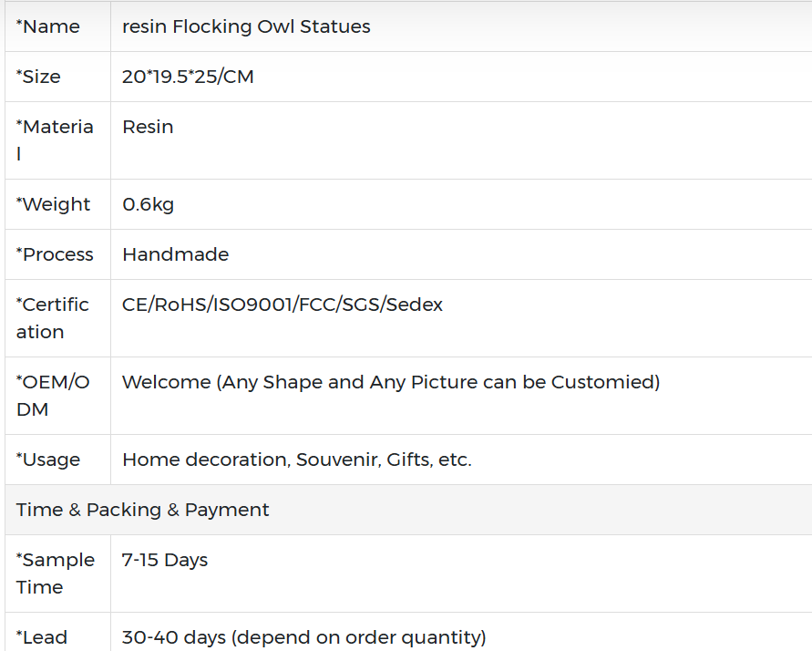Viewport: 812px width, 651px height.
Task: Click the '*Usage' label cell
Action: coord(48,460)
